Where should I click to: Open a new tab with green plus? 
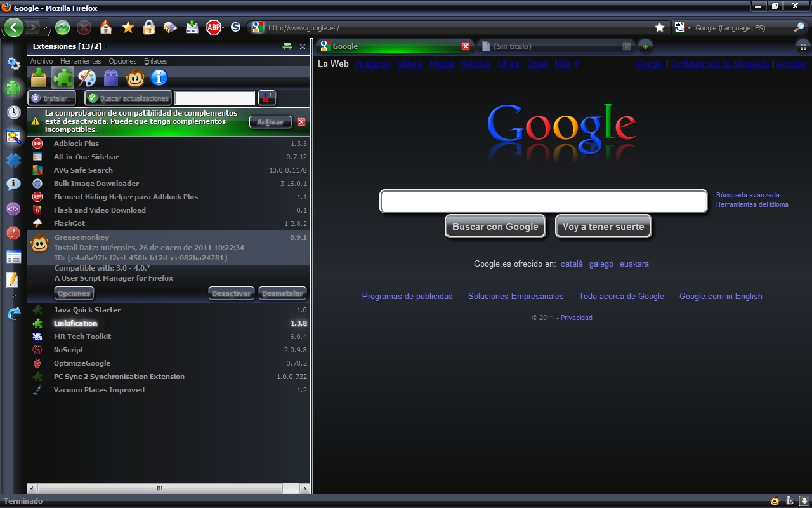[x=645, y=46]
